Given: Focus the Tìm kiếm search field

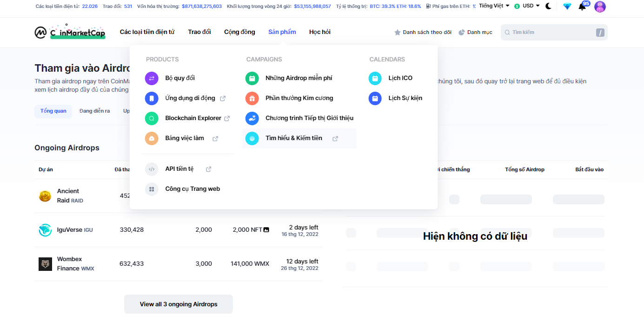Looking at the screenshot, I should (x=554, y=33).
